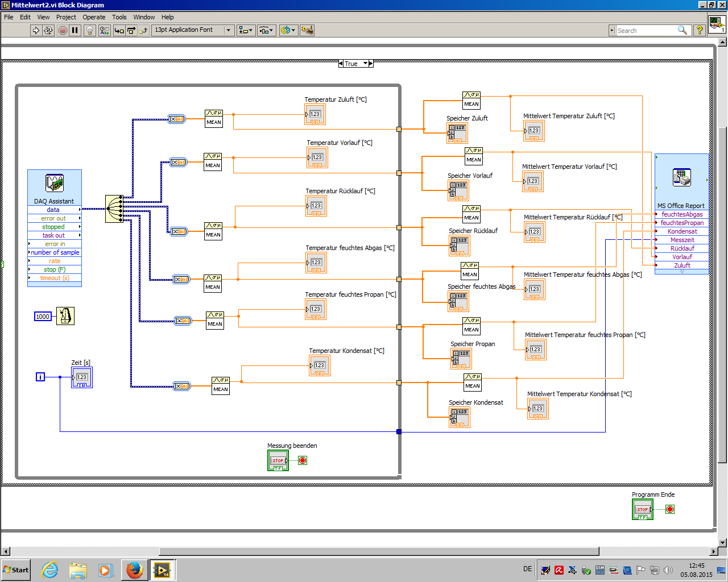Click the Clean Up Diagram icon
Viewport: 728px width, 582px height.
[307, 30]
